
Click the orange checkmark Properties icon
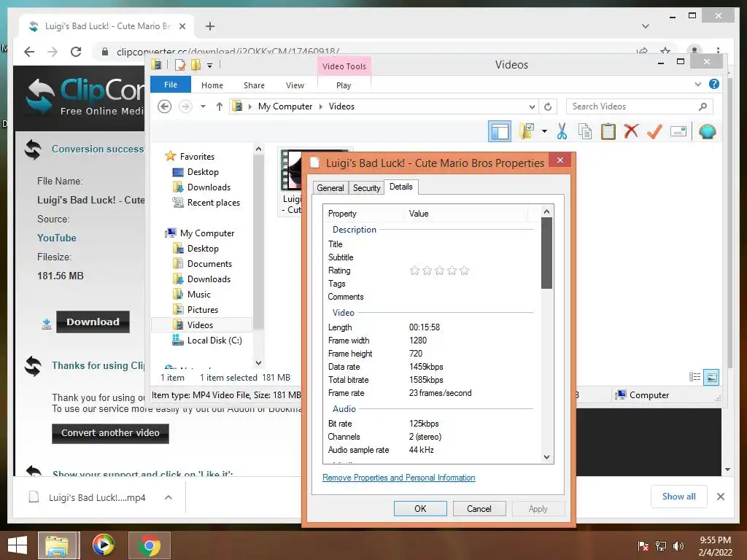pos(654,131)
